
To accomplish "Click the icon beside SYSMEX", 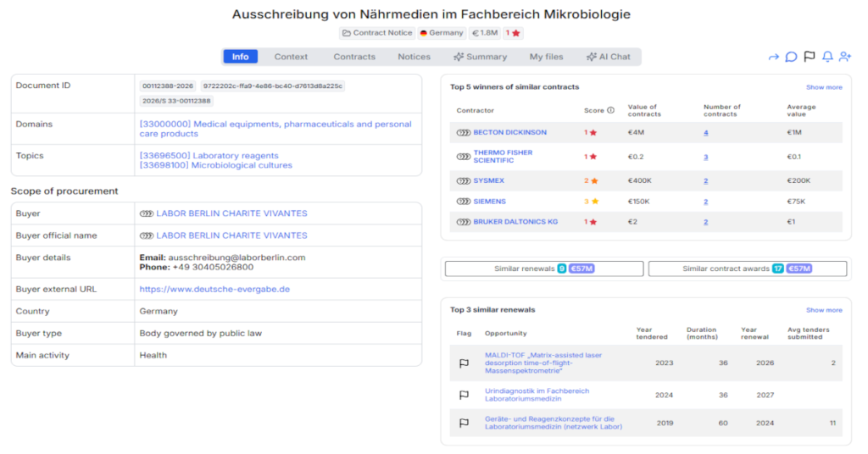I will [x=464, y=180].
